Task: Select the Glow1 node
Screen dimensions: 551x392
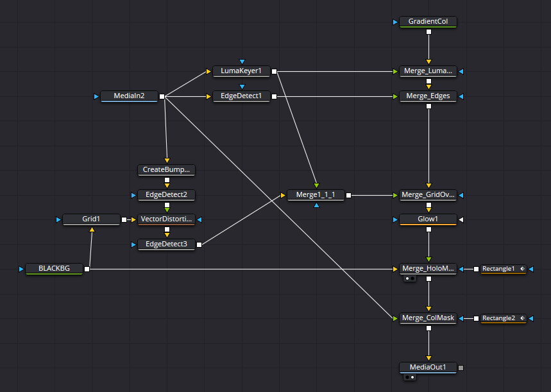Action: point(428,219)
